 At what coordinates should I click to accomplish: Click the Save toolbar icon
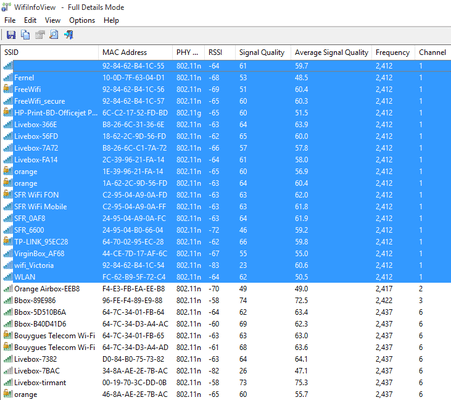pos(11,35)
